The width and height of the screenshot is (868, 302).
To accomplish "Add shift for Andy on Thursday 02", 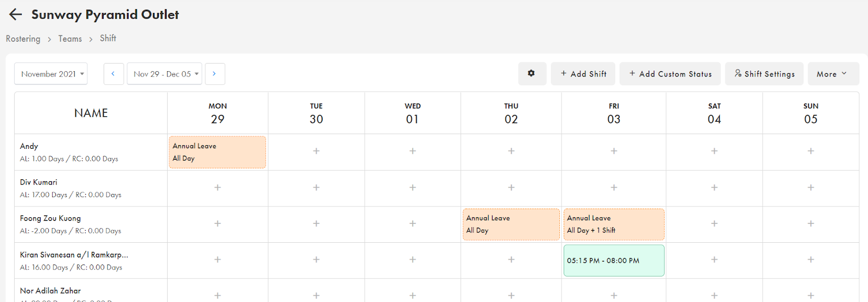I will pyautogui.click(x=511, y=151).
